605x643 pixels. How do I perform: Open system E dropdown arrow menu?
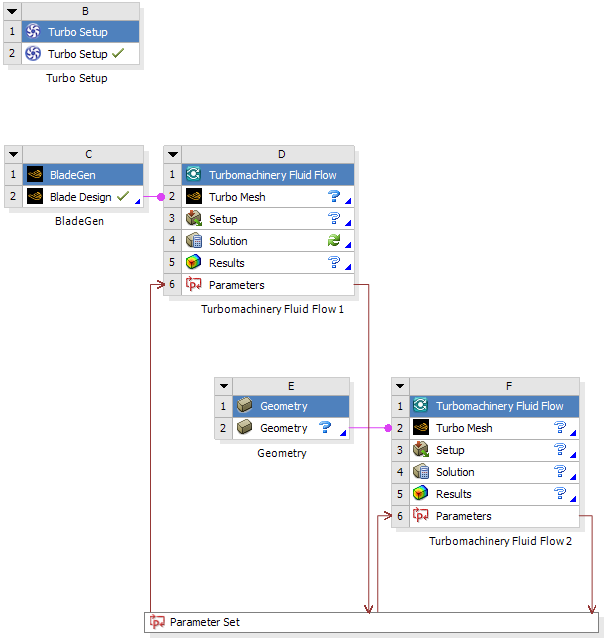[224, 386]
